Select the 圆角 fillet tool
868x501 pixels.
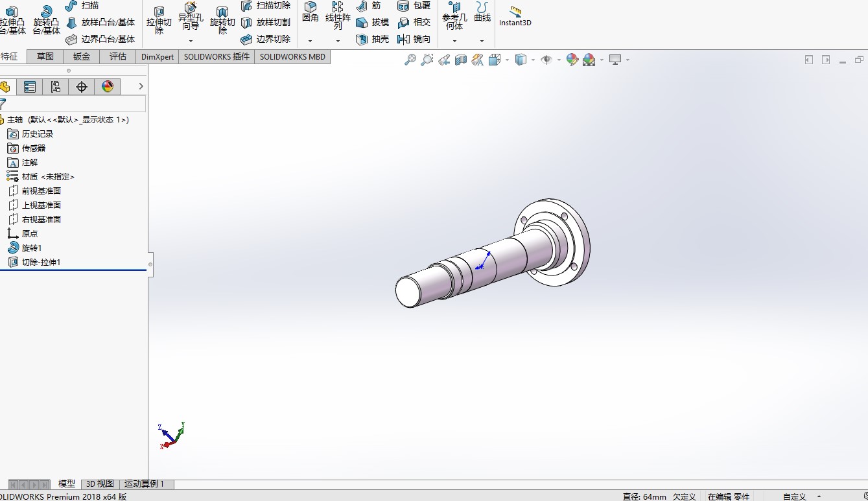(x=311, y=12)
